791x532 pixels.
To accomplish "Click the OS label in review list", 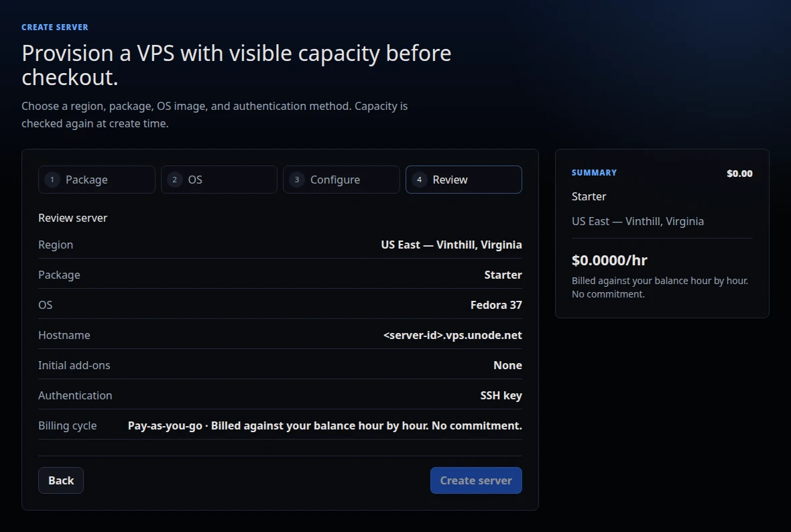I will point(46,305).
